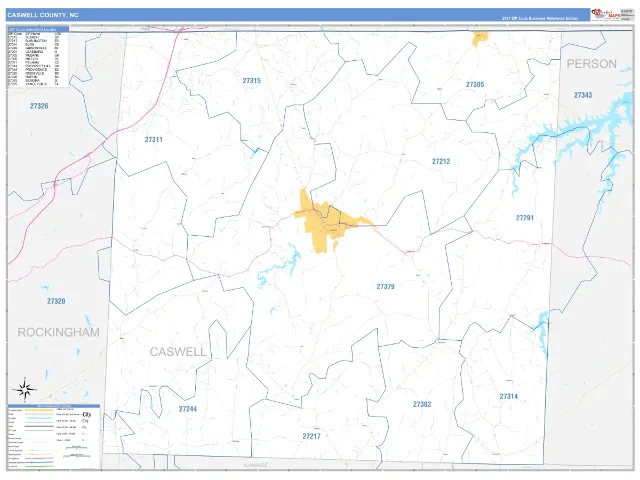
Task: Click the green line swatch in legend
Action: pos(39,466)
